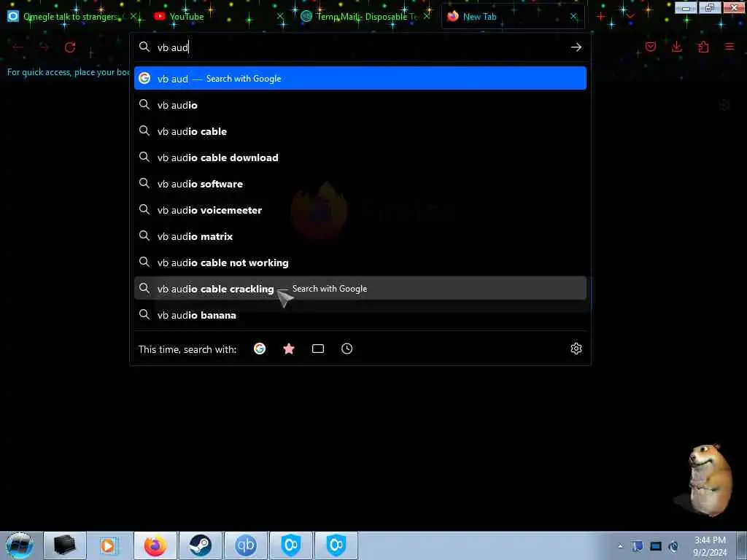Click the volume tray icon
Image resolution: width=747 pixels, height=560 pixels.
(x=673, y=546)
